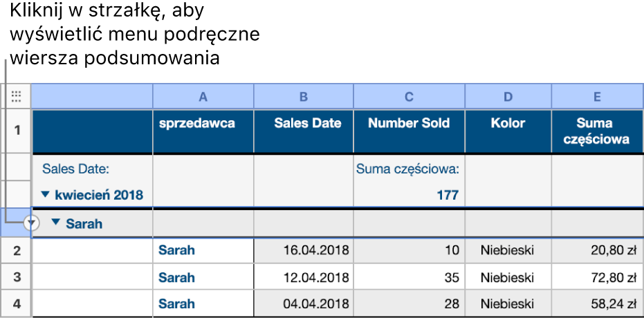Collapse the Sarah group triangle
Screen dimensions: 644x318
tap(56, 222)
